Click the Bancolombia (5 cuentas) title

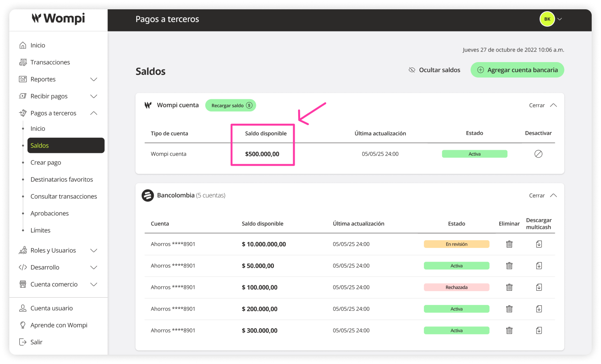tap(191, 195)
